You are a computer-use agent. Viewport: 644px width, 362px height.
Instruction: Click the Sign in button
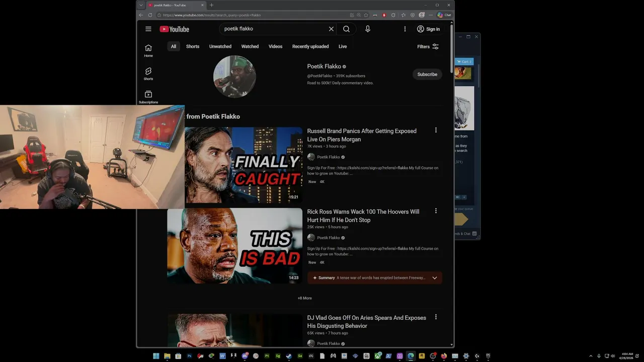[x=428, y=29]
